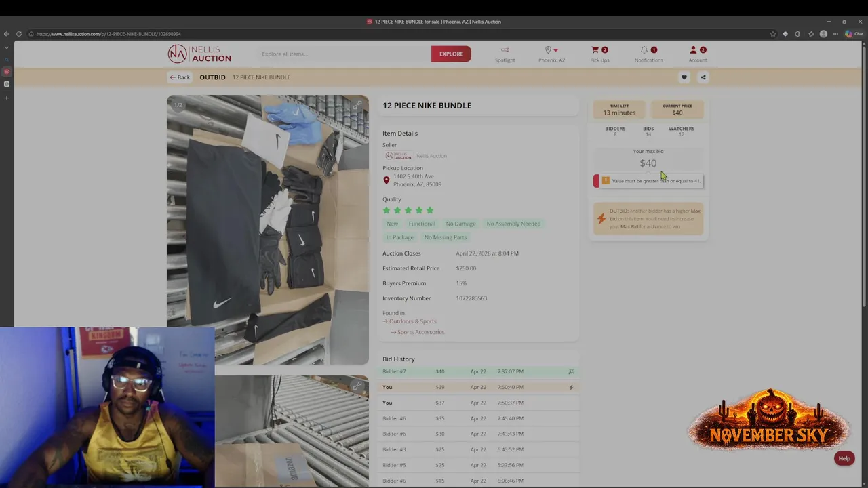The image size is (868, 488).
Task: Reload the page with the refresh icon
Action: coord(19,34)
